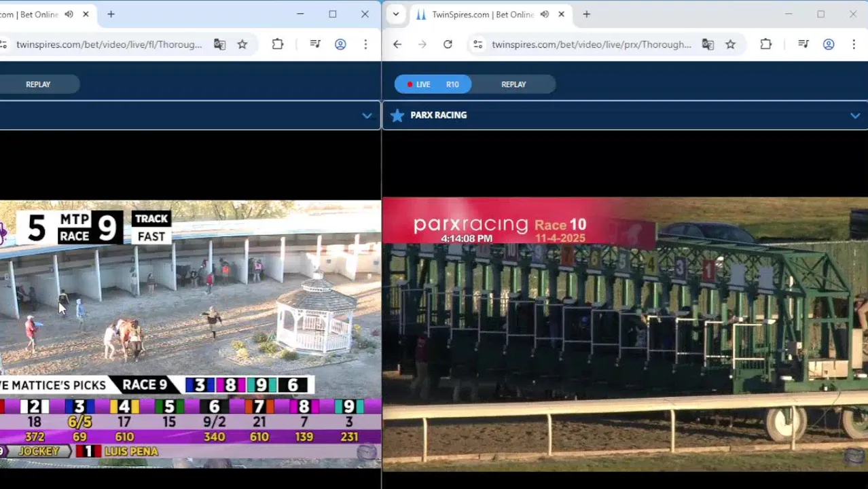This screenshot has width=868, height=489.
Task: Open profile avatar in right window
Action: tap(829, 44)
